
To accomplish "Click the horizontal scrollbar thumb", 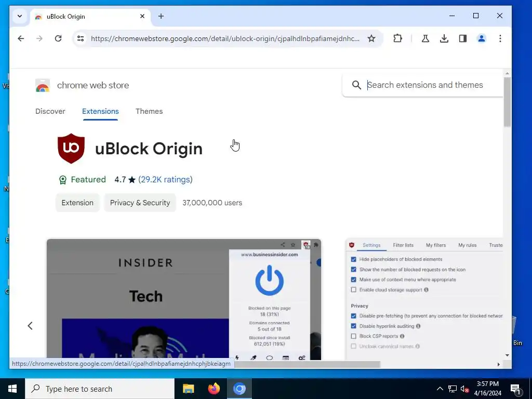I will (307, 364).
